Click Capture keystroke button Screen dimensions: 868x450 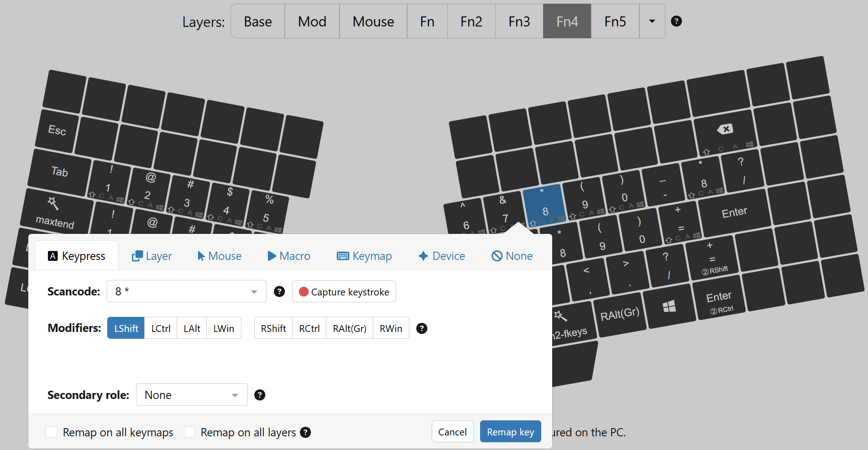coord(344,292)
